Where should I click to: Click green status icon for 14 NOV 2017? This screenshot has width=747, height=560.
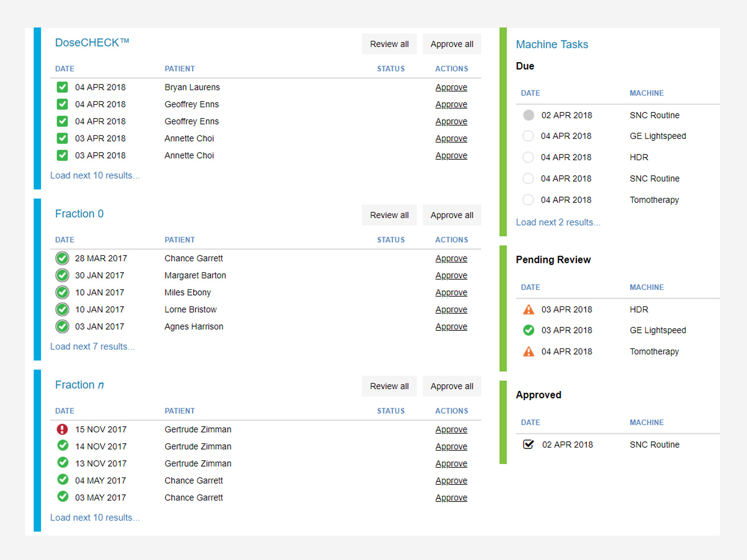(x=63, y=446)
